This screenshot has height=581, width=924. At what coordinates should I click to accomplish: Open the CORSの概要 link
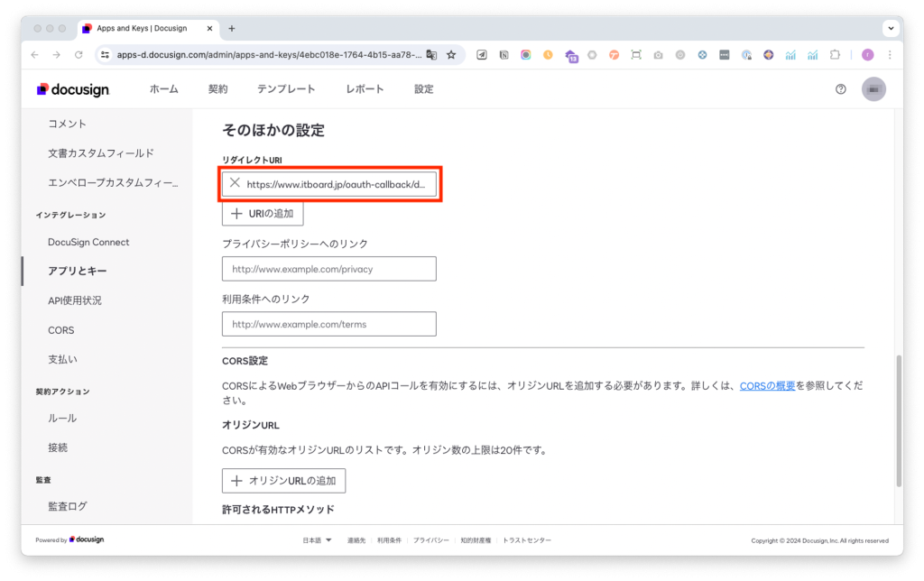point(767,385)
